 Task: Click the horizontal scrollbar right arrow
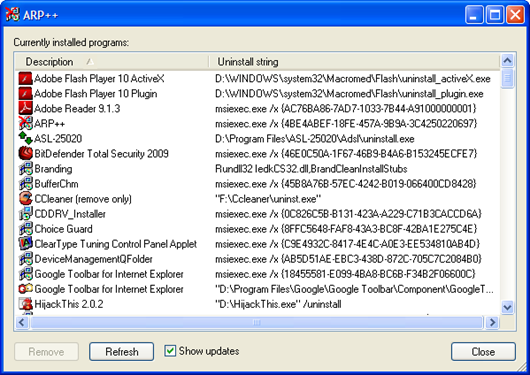tap(492, 322)
